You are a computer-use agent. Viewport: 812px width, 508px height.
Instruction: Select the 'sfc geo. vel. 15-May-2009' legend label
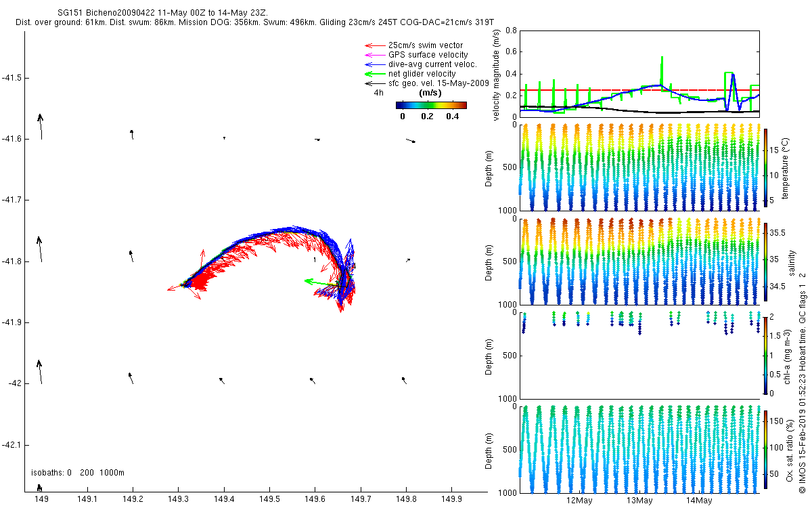click(438, 83)
